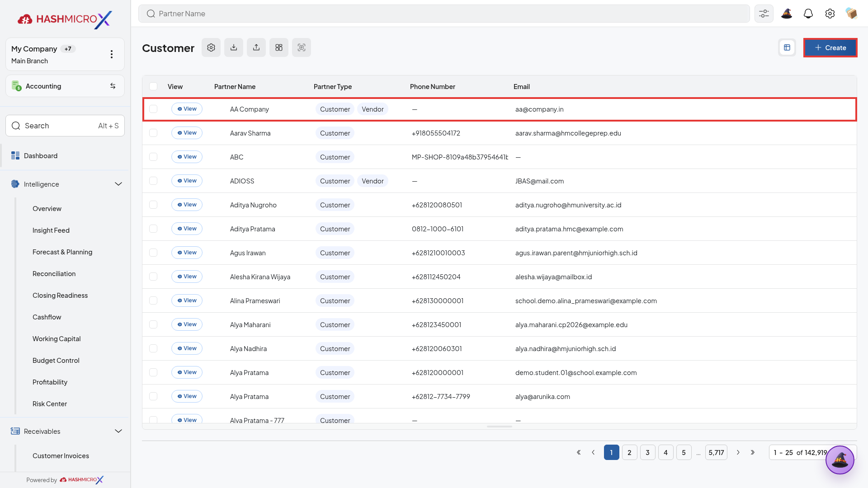The image size is (868, 488).
Task: Open Customer Invoices in the sidebar
Action: (x=61, y=456)
